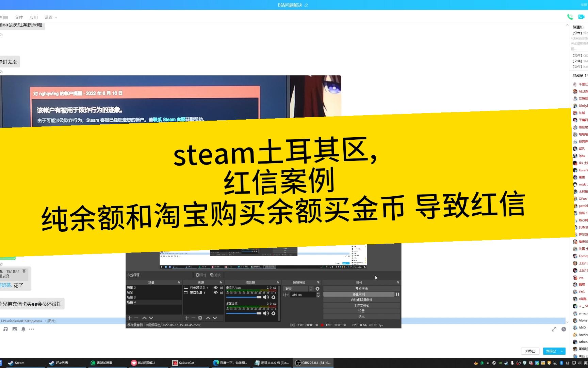
Task: Pause the OBS recording
Action: click(x=397, y=294)
